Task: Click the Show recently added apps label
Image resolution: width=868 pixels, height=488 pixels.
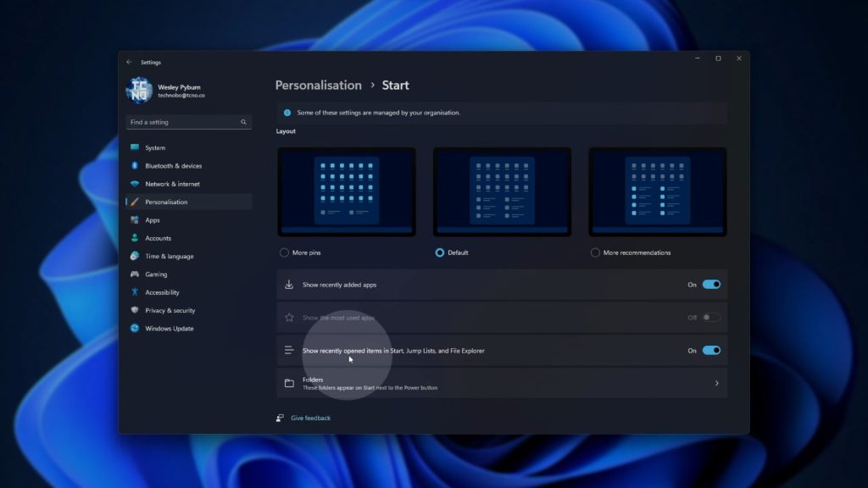Action: pos(339,285)
